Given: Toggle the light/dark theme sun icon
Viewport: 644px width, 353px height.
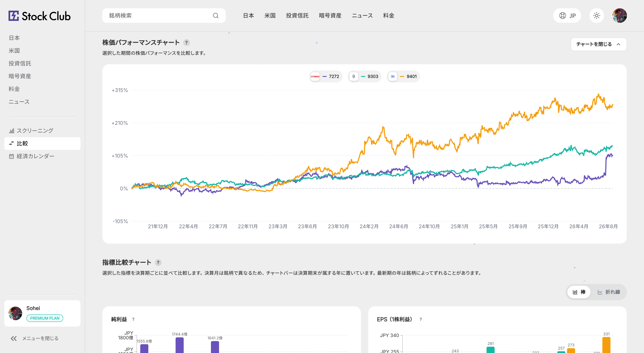Looking at the screenshot, I should [597, 16].
